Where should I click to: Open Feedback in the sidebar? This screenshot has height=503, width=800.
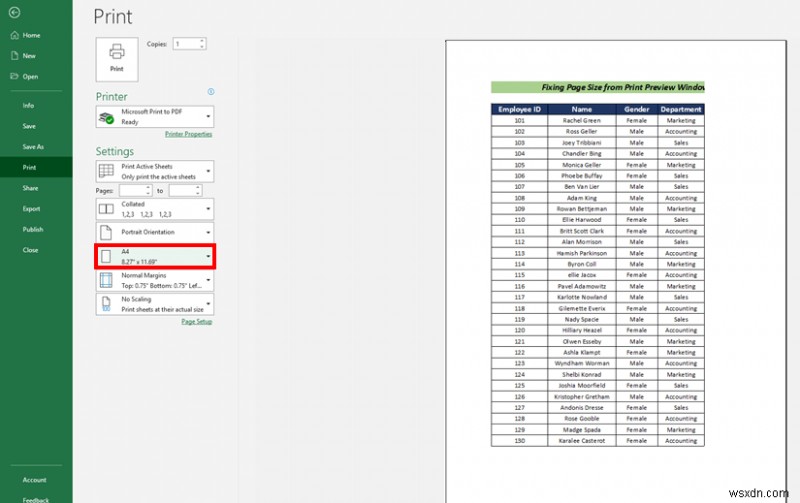coord(36,500)
